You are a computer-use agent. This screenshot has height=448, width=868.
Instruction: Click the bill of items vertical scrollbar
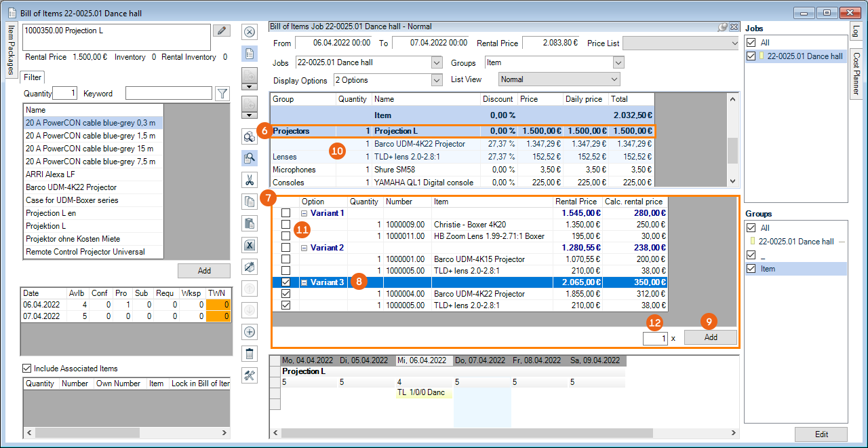click(x=732, y=149)
